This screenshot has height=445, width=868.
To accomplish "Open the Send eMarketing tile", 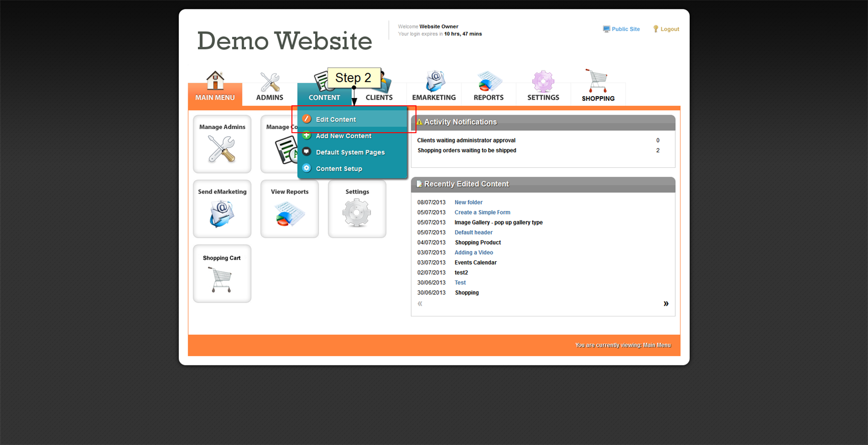I will (222, 209).
